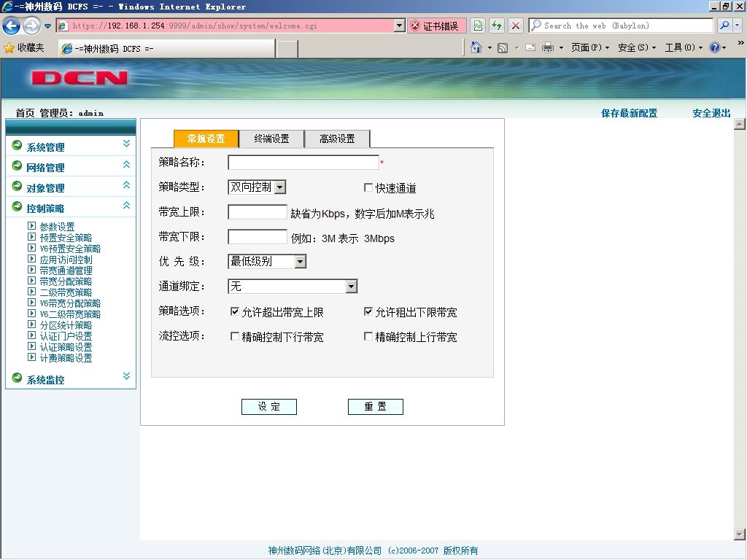Open V6带宽分配策略 in the sidebar
Viewport: 747px width, 560px height.
point(70,303)
